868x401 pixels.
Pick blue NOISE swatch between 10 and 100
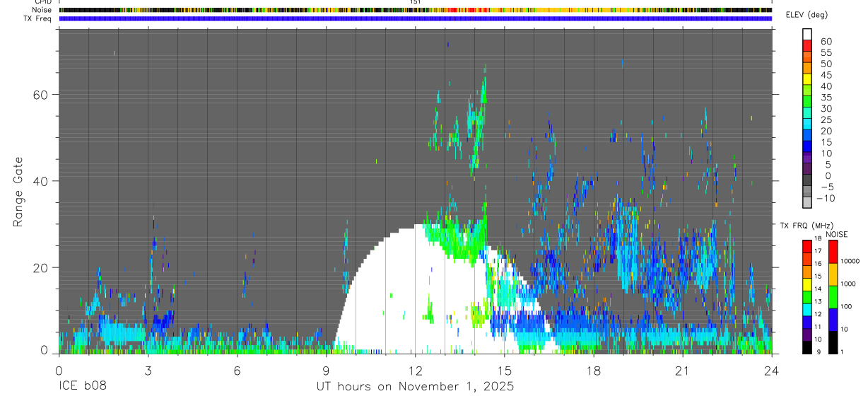(833, 320)
